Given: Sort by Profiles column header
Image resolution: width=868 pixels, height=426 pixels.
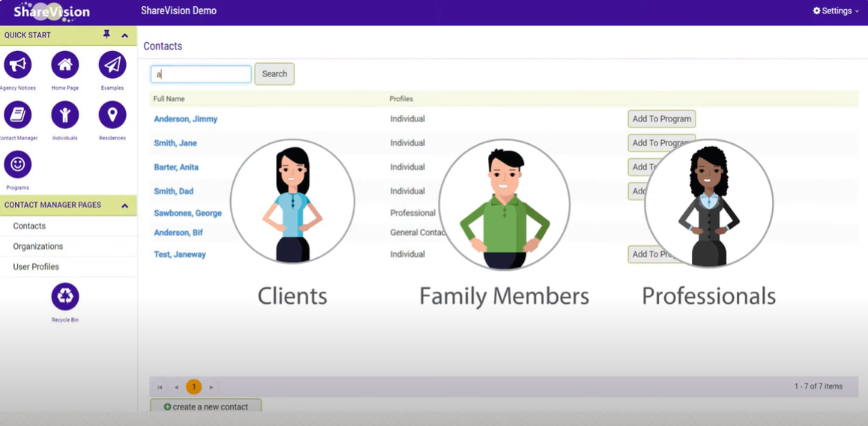Looking at the screenshot, I should coord(401,98).
